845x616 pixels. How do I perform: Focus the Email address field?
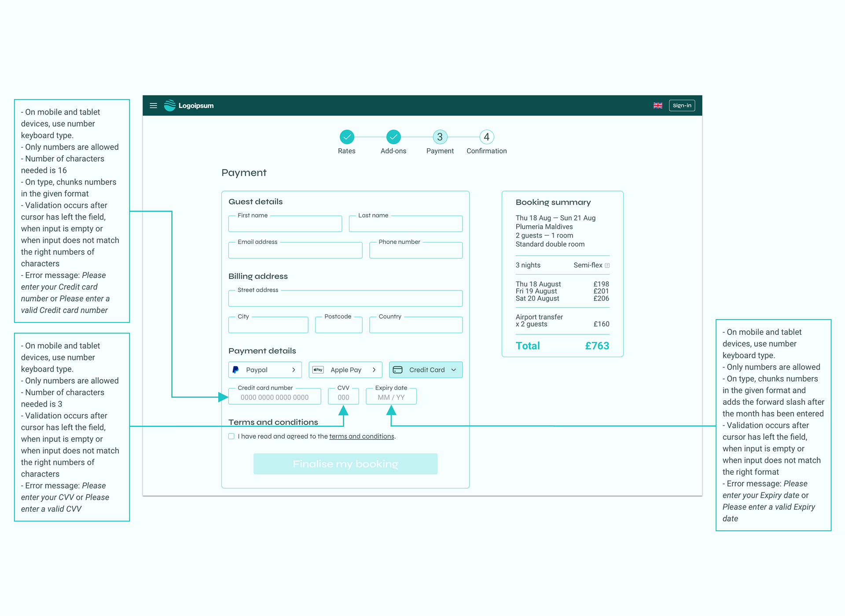(x=295, y=250)
